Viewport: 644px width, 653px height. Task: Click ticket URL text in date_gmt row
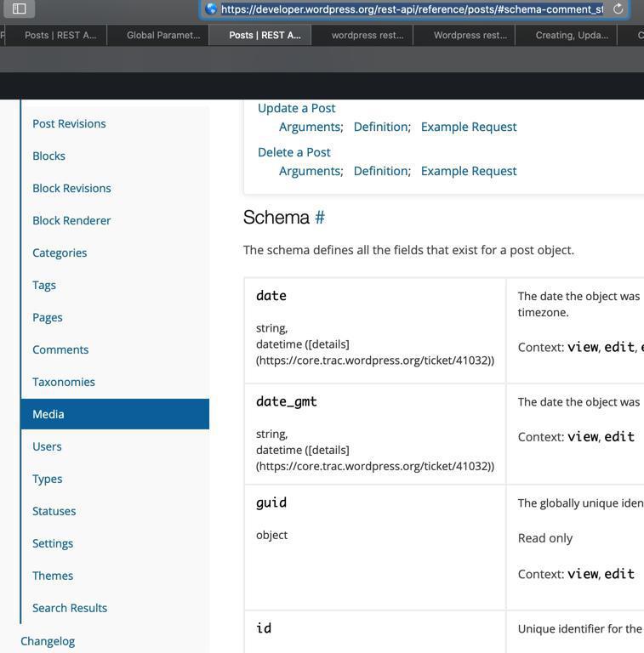click(x=375, y=466)
